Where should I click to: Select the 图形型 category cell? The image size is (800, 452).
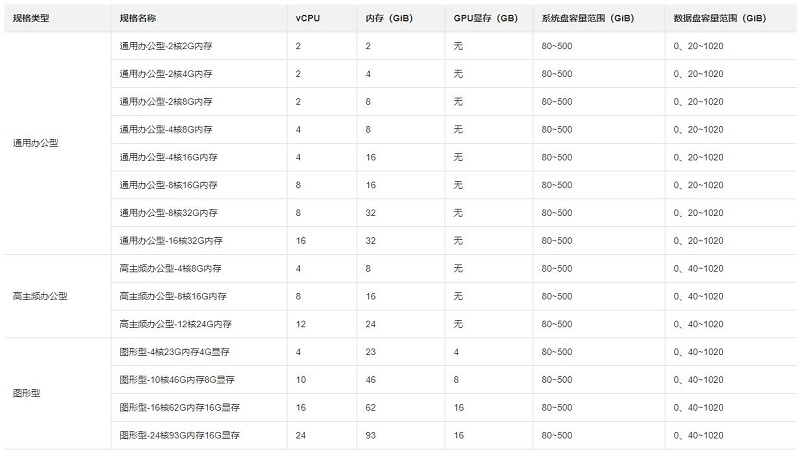tap(27, 393)
